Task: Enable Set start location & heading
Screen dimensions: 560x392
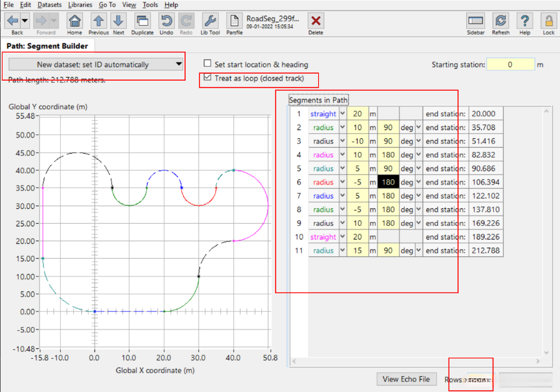Action: (207, 64)
